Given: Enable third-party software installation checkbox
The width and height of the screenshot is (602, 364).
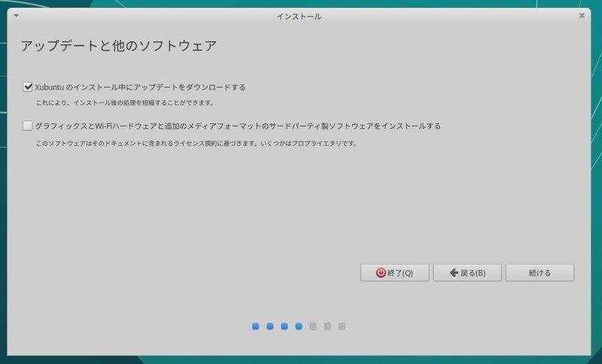Looking at the screenshot, I should pyautogui.click(x=27, y=126).
